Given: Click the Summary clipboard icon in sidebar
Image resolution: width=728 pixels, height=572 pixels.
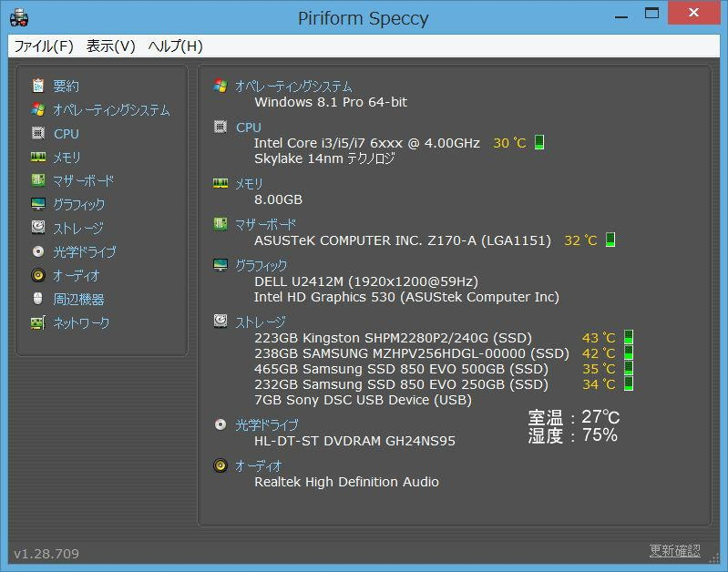Looking at the screenshot, I should point(38,86).
